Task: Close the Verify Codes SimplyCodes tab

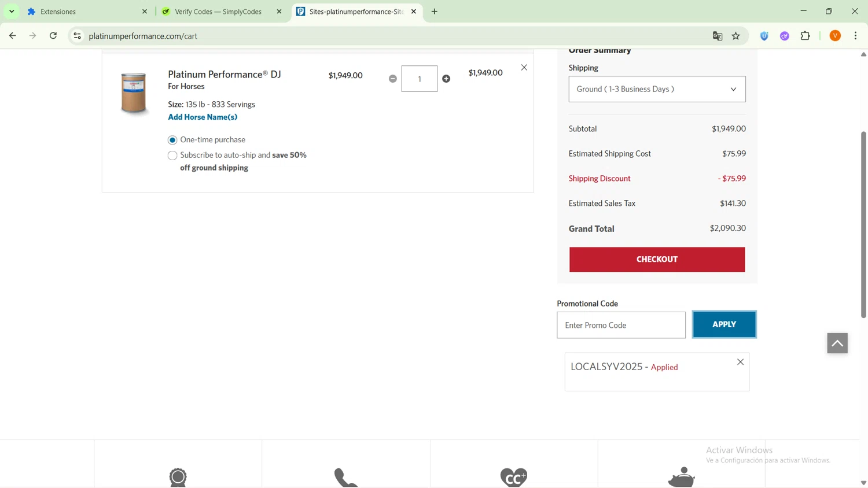Action: coord(279,12)
